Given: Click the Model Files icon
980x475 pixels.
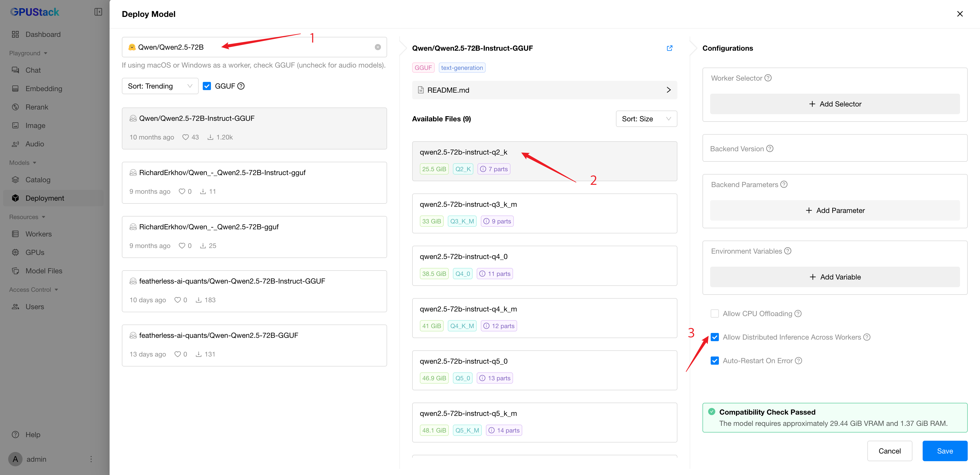Looking at the screenshot, I should coord(15,271).
